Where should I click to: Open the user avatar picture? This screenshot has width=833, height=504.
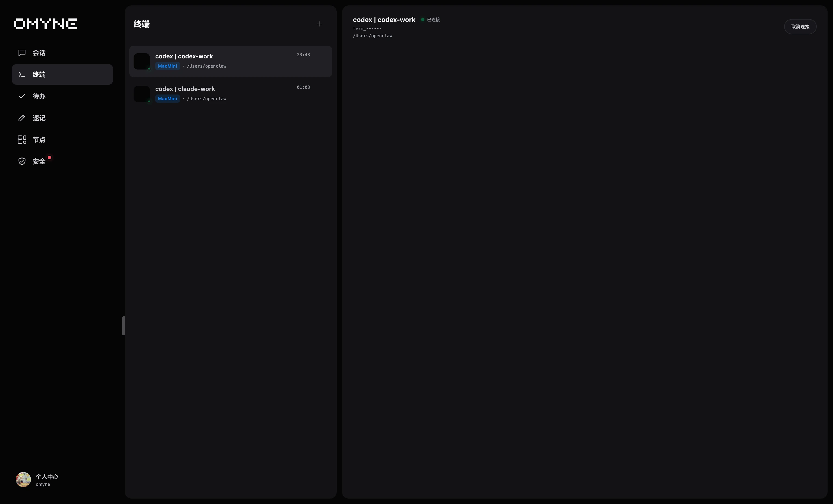click(23, 480)
